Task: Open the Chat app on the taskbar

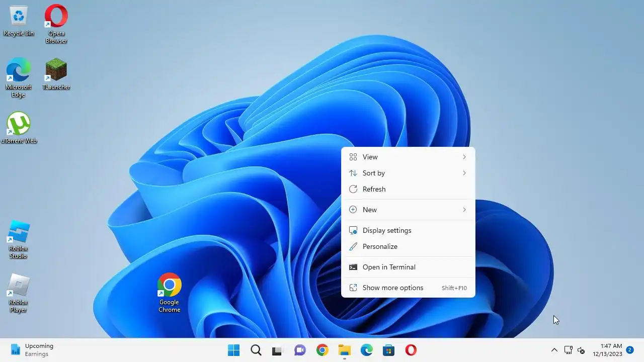Action: click(300, 350)
